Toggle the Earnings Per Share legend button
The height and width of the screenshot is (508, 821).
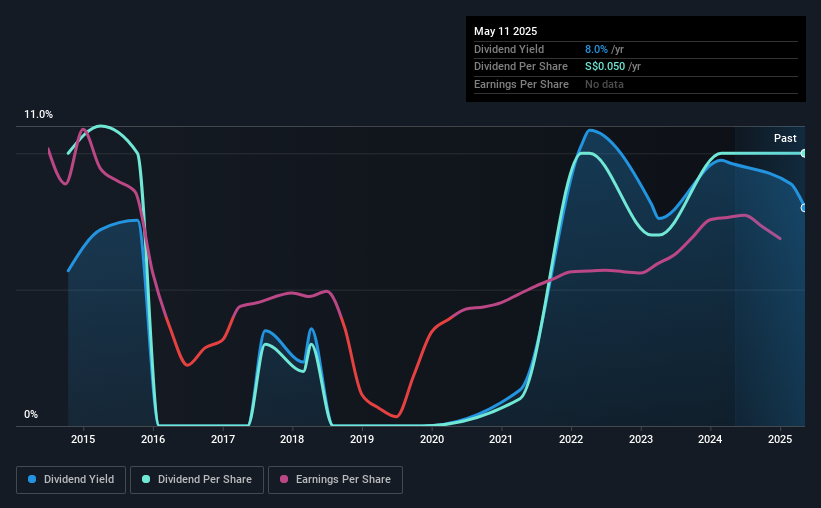pyautogui.click(x=335, y=480)
